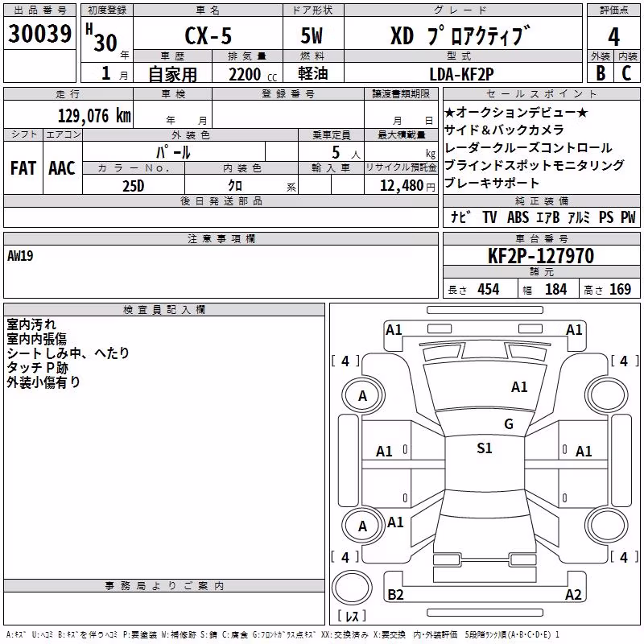The height and width of the screenshot is (644, 644).
Task: Select the vehicle history 自家用
Action: click(x=173, y=74)
